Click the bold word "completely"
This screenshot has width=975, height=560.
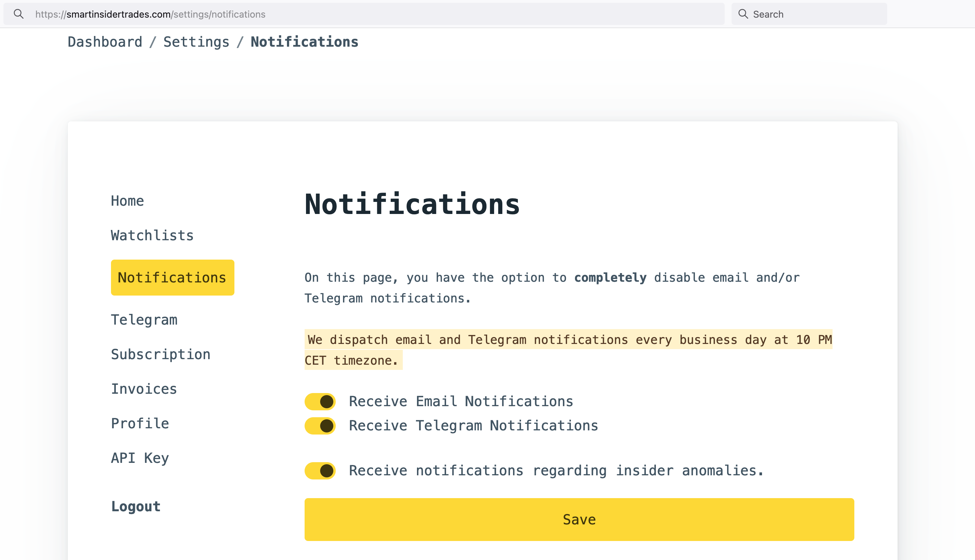(x=610, y=278)
